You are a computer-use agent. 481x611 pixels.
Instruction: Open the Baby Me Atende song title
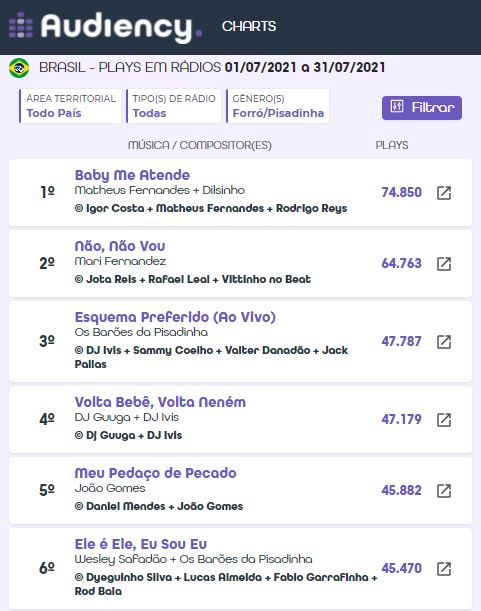pyautogui.click(x=132, y=175)
